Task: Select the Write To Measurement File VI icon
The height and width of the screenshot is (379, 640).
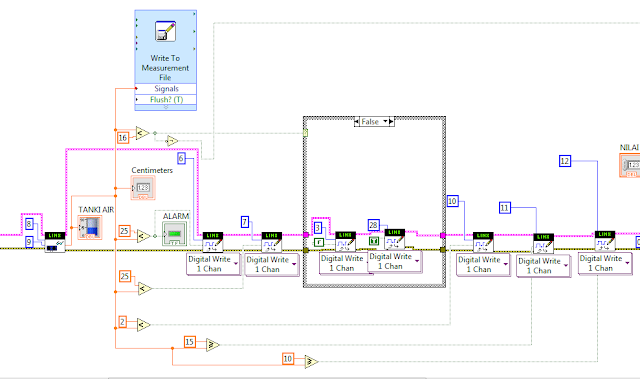Action: coord(165,31)
